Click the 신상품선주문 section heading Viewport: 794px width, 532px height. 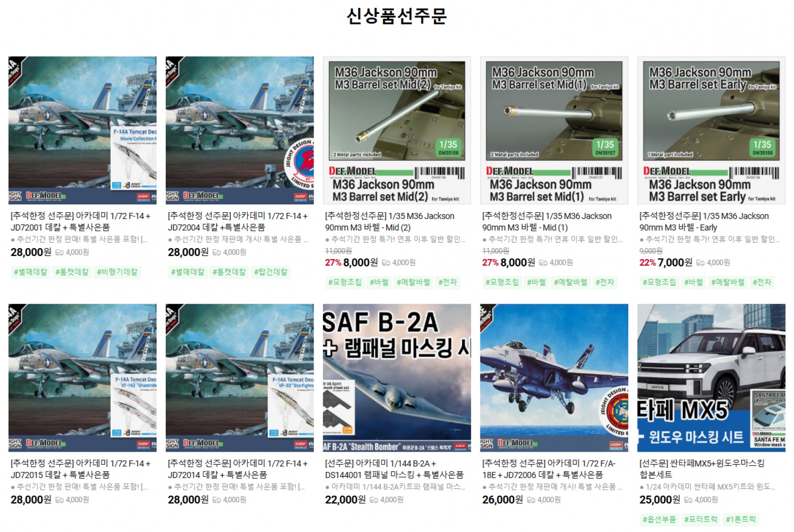tap(397, 16)
